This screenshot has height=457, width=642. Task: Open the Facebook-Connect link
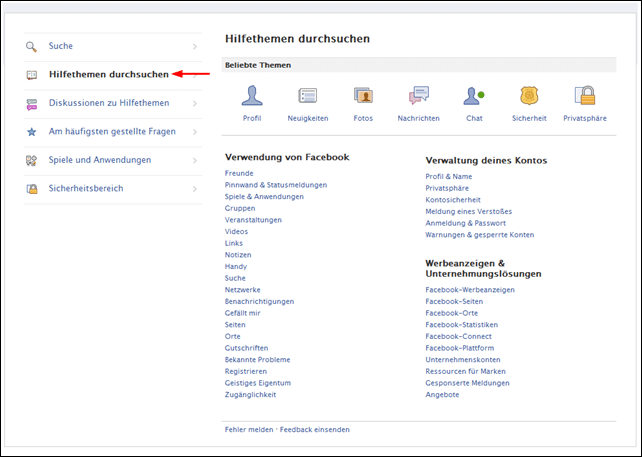tap(459, 336)
